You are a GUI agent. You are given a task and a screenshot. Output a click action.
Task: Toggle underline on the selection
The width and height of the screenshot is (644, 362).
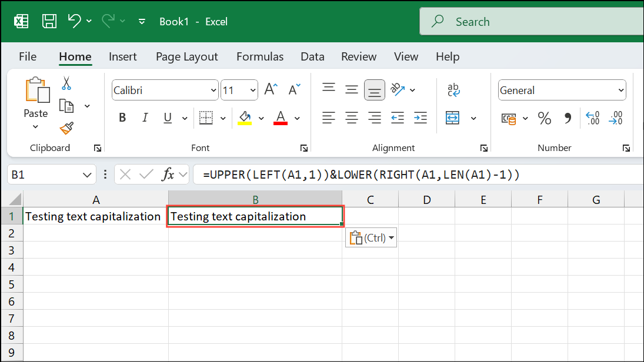click(x=167, y=118)
